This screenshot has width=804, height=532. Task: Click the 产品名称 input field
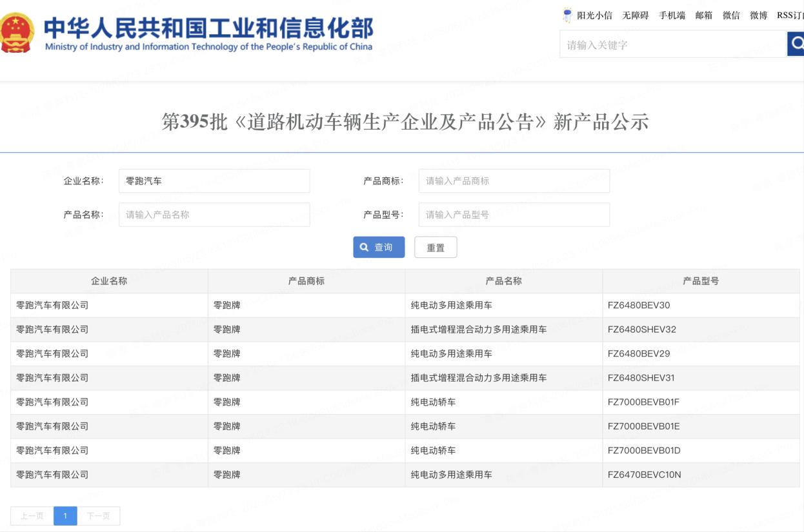214,215
